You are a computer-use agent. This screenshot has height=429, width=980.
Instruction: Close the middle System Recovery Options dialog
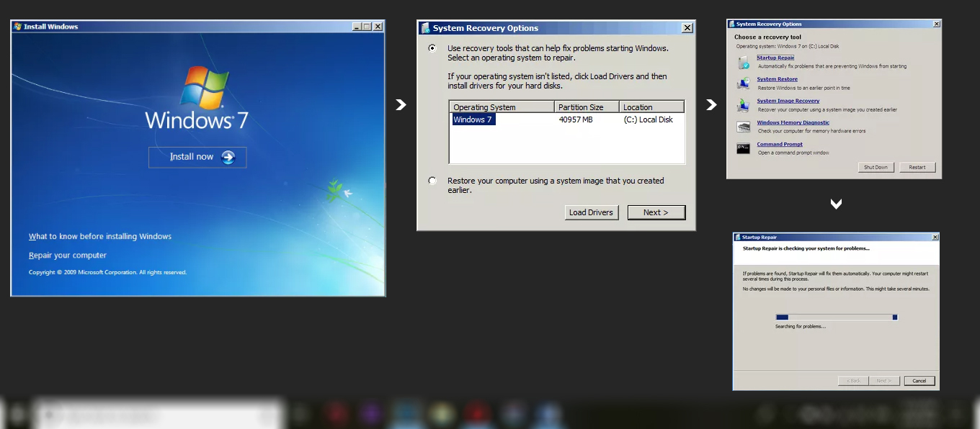[x=687, y=28]
